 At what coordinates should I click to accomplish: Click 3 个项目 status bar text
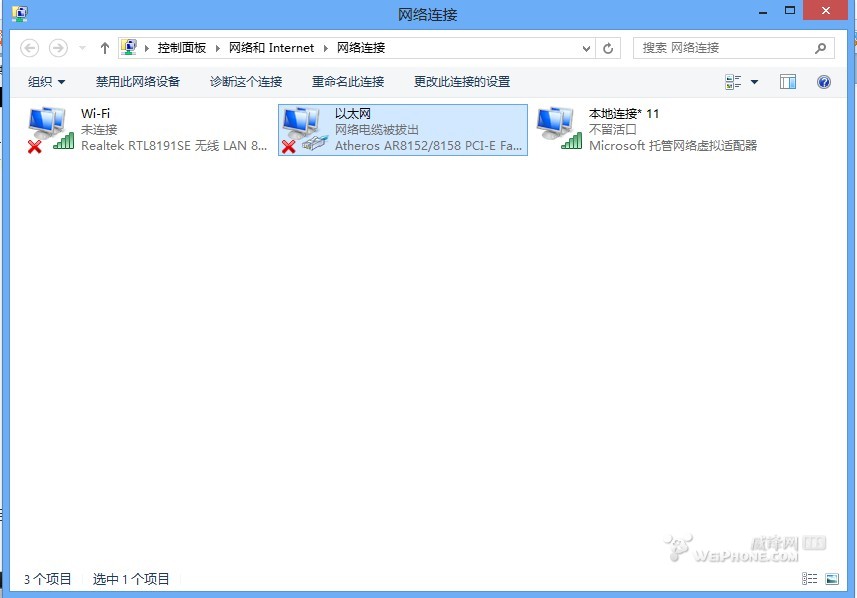coord(48,579)
